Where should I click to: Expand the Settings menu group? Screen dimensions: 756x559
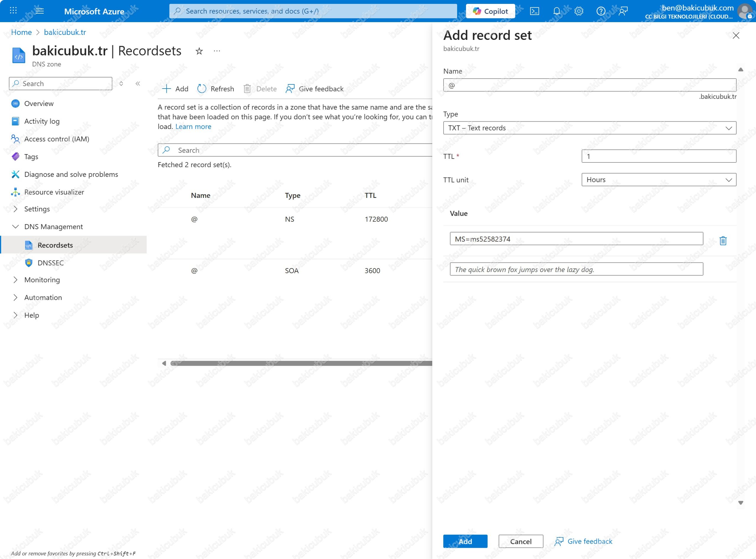(15, 209)
